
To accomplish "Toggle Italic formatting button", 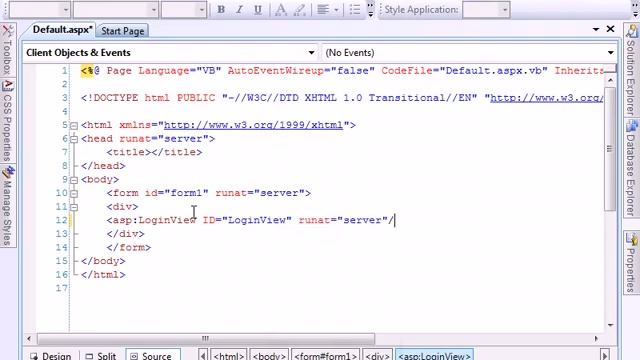I will coord(239,9).
